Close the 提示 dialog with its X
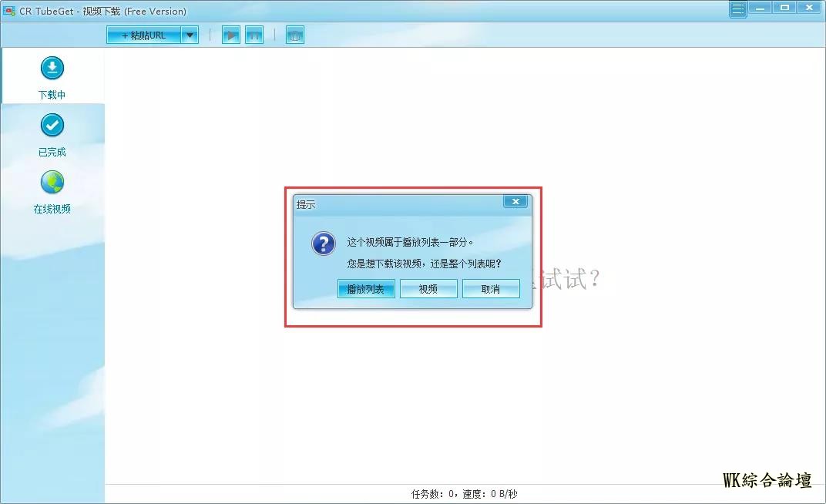Viewport: 826px width, 504px height. click(515, 202)
